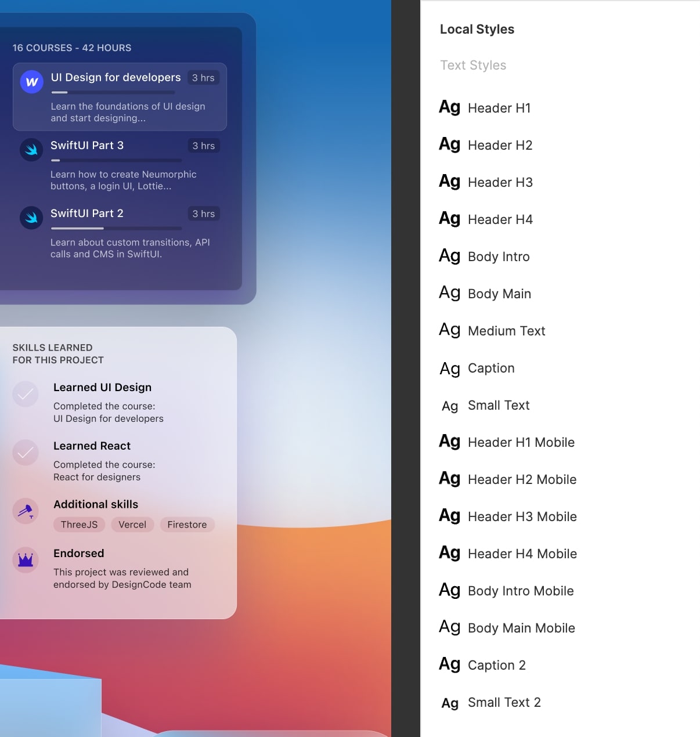Click the text "Learn the foundations of UI design"
This screenshot has width=700, height=737.
click(128, 106)
